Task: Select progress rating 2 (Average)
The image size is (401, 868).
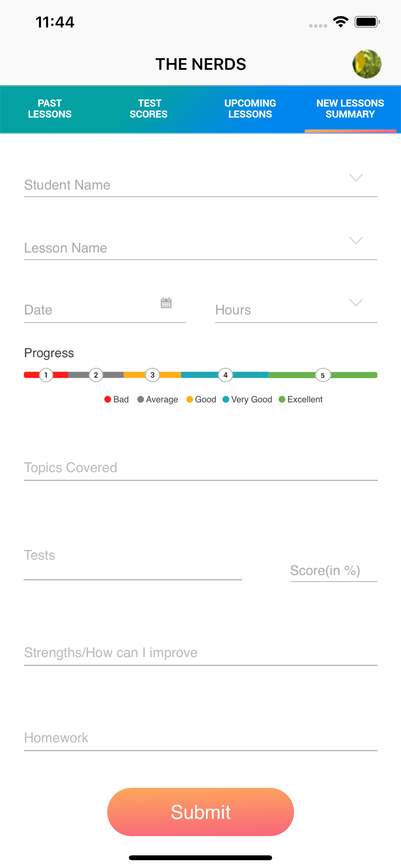Action: pyautogui.click(x=96, y=375)
